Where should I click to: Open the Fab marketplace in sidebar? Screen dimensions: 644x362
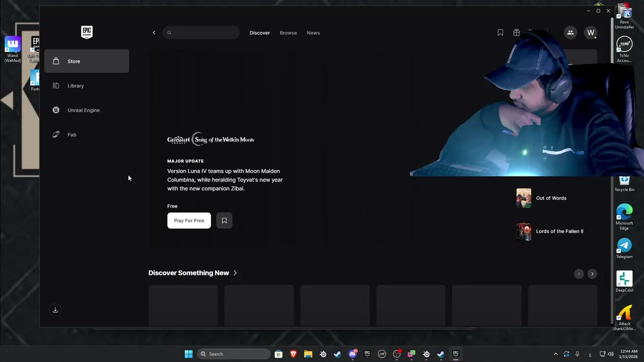(87, 135)
